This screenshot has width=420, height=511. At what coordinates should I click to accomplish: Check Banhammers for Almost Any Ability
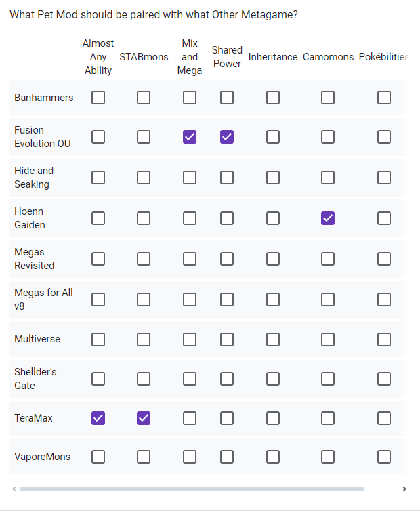point(98,98)
